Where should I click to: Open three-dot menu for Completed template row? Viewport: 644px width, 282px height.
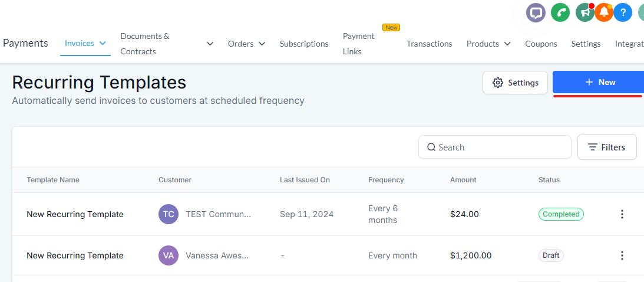pos(622,214)
